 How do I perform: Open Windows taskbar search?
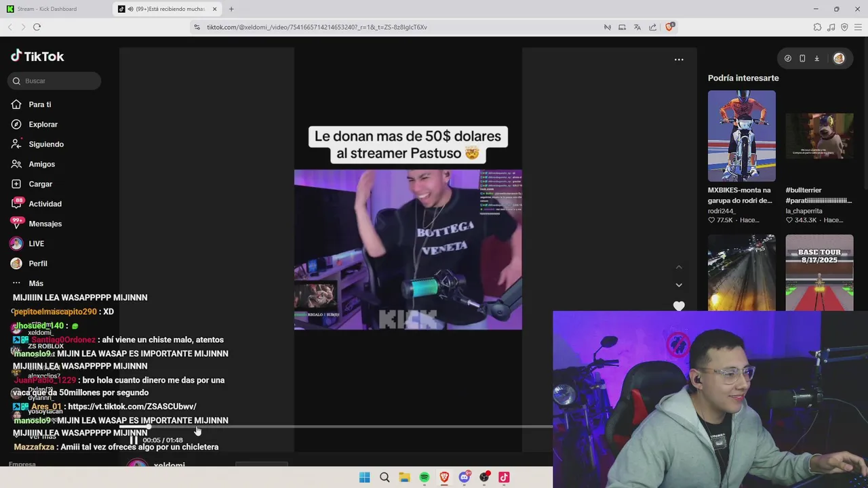tap(384, 477)
